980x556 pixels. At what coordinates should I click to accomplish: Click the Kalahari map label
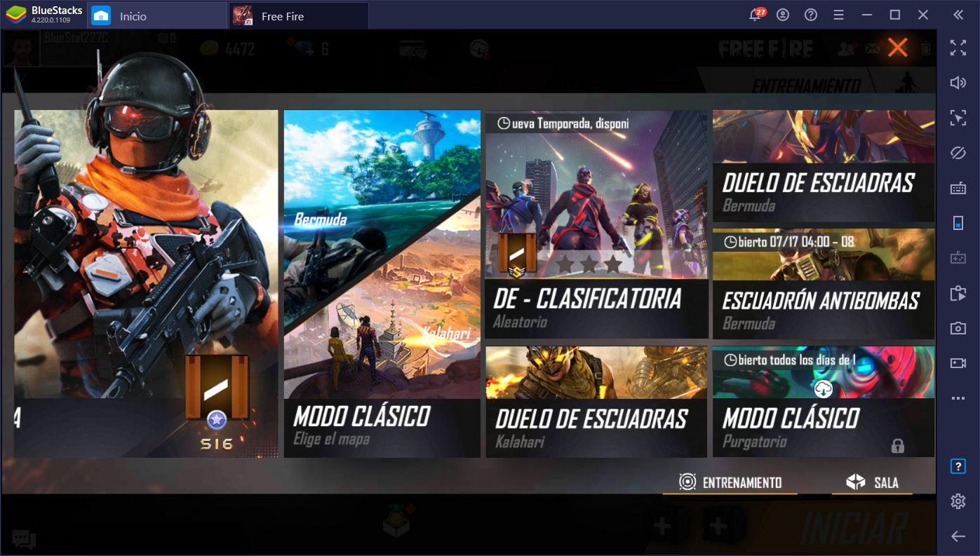(446, 334)
